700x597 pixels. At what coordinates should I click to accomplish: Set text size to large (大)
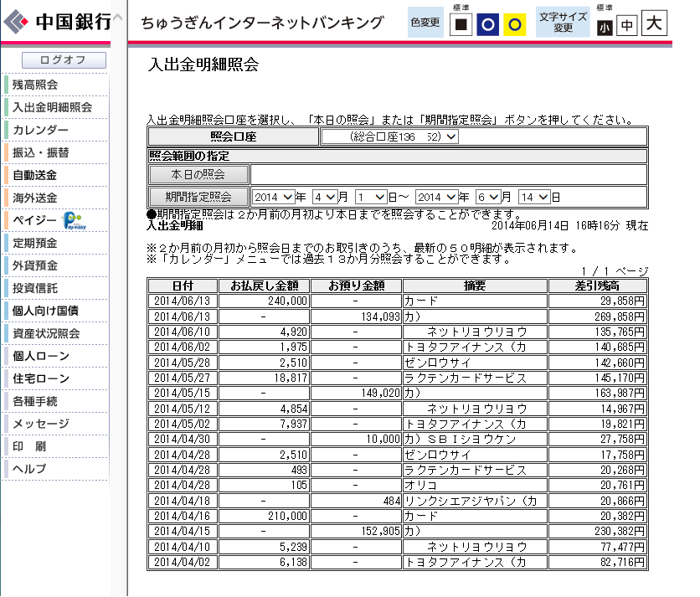click(654, 23)
